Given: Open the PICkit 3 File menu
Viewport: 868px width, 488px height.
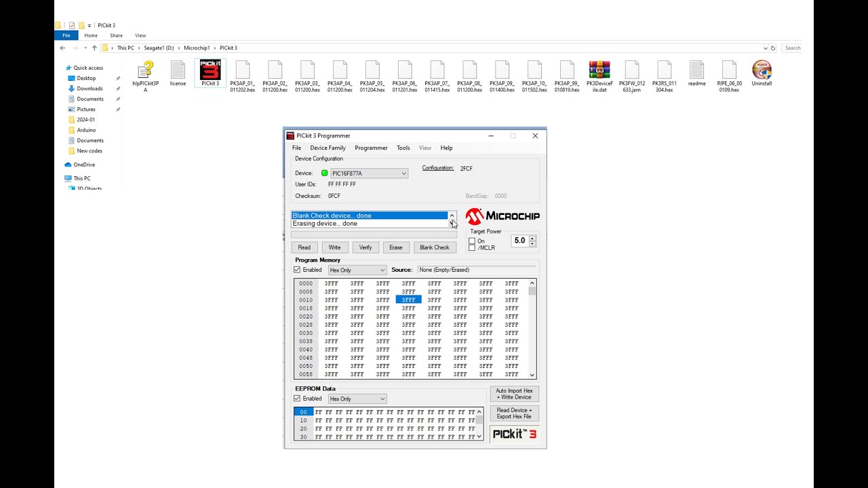Looking at the screenshot, I should 296,148.
